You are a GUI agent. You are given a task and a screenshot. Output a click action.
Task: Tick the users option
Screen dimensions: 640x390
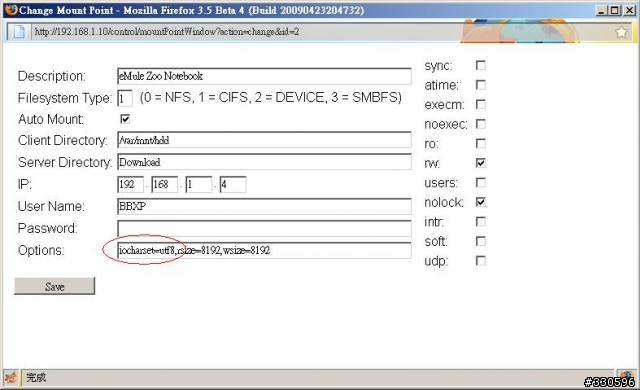tap(481, 183)
